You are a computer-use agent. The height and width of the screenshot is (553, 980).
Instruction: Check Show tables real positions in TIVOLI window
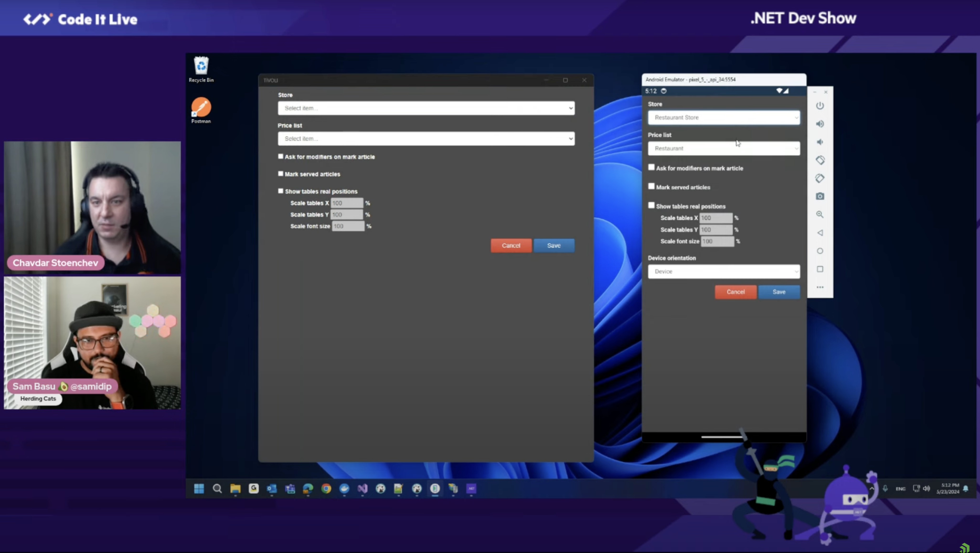pos(281,191)
